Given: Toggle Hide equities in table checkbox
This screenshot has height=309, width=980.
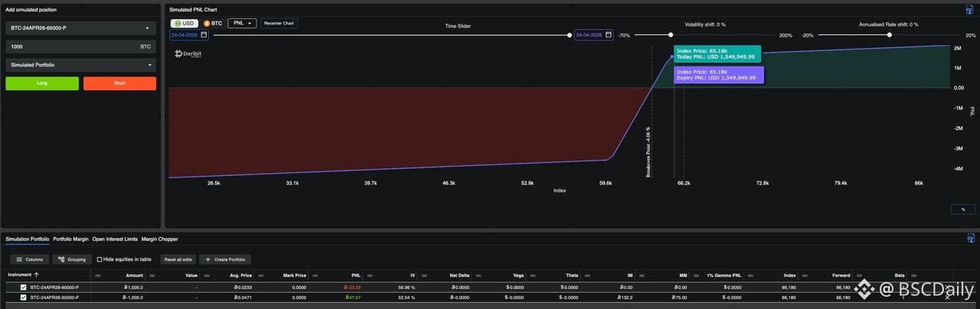Looking at the screenshot, I should tap(100, 260).
